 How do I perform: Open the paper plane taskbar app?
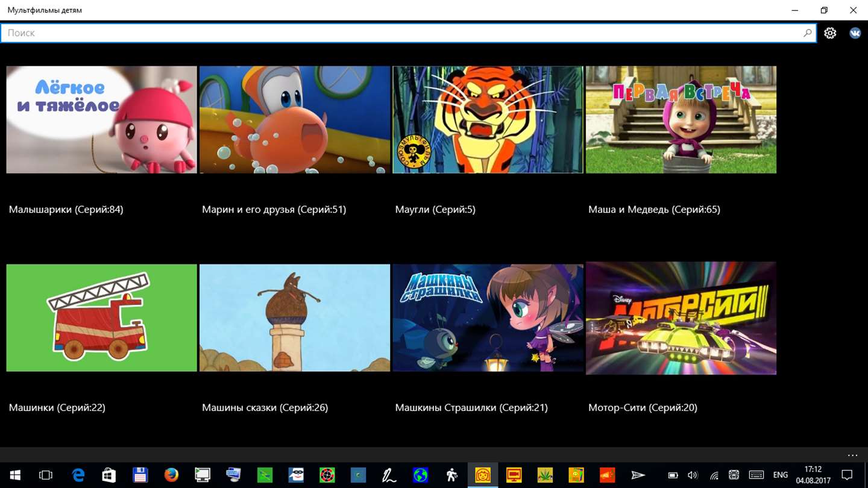(638, 475)
